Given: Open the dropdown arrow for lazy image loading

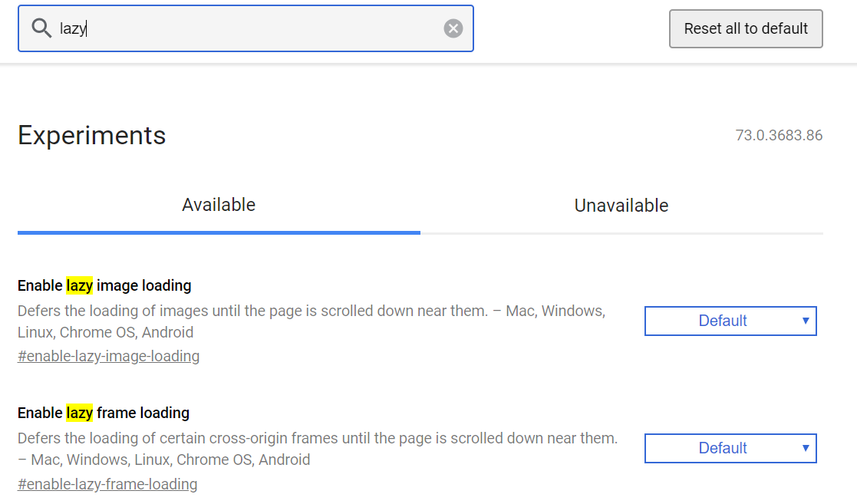Looking at the screenshot, I should click(x=805, y=321).
